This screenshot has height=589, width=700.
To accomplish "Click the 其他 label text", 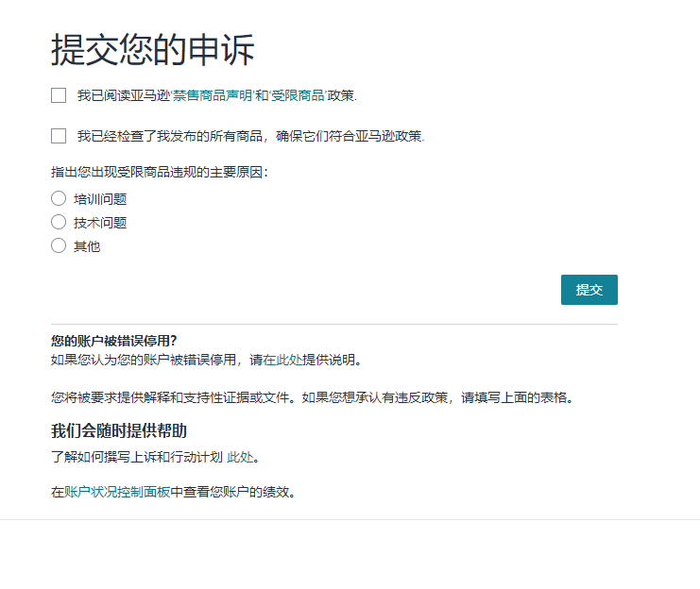I will [87, 246].
